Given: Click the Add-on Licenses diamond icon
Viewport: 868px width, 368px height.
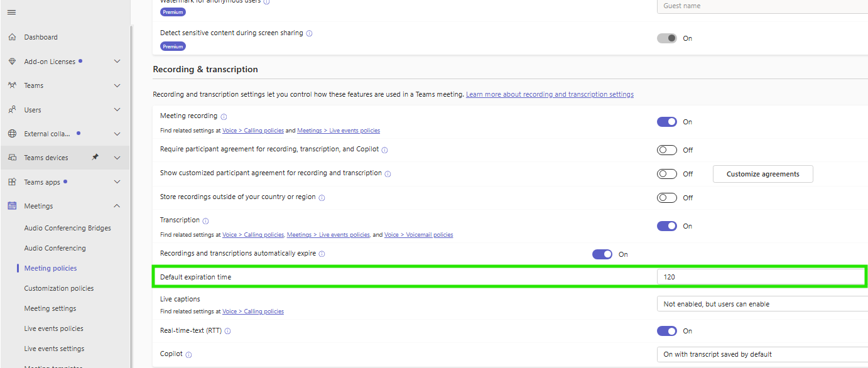Looking at the screenshot, I should [x=12, y=62].
